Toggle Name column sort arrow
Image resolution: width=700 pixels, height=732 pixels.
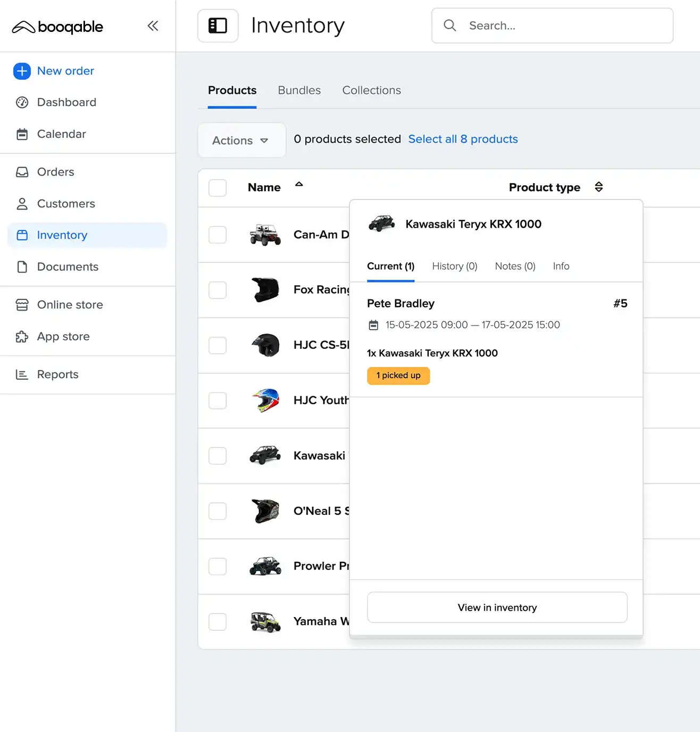tap(299, 185)
